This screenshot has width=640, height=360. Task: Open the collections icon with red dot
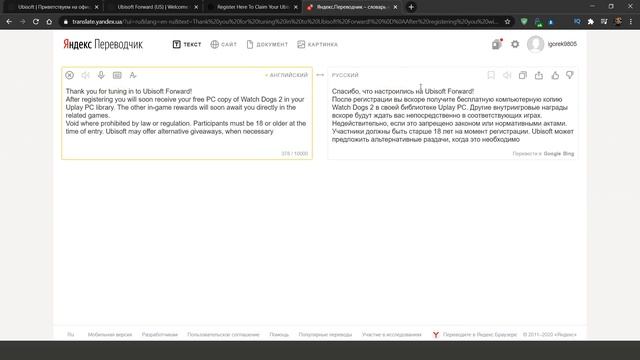click(x=497, y=44)
